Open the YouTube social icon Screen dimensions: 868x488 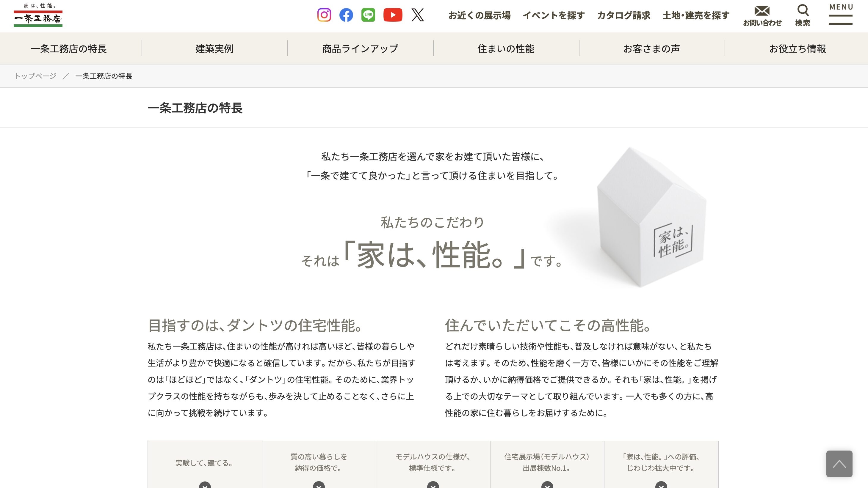coord(393,15)
